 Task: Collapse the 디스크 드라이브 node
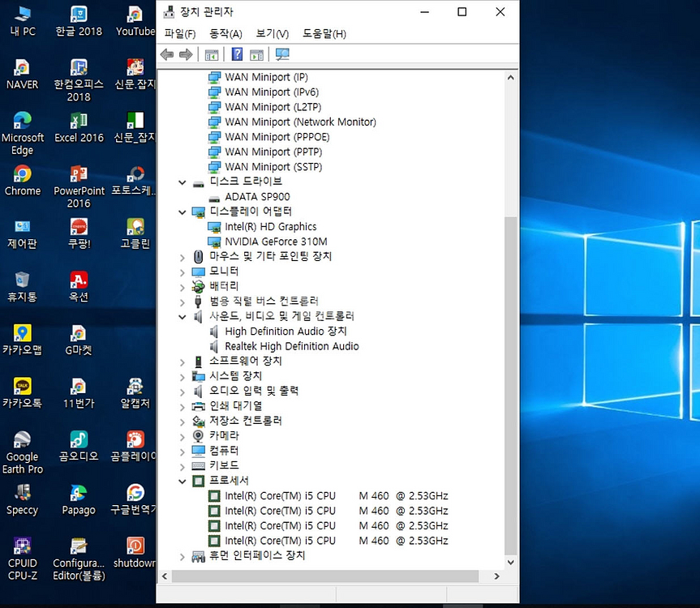point(183,182)
